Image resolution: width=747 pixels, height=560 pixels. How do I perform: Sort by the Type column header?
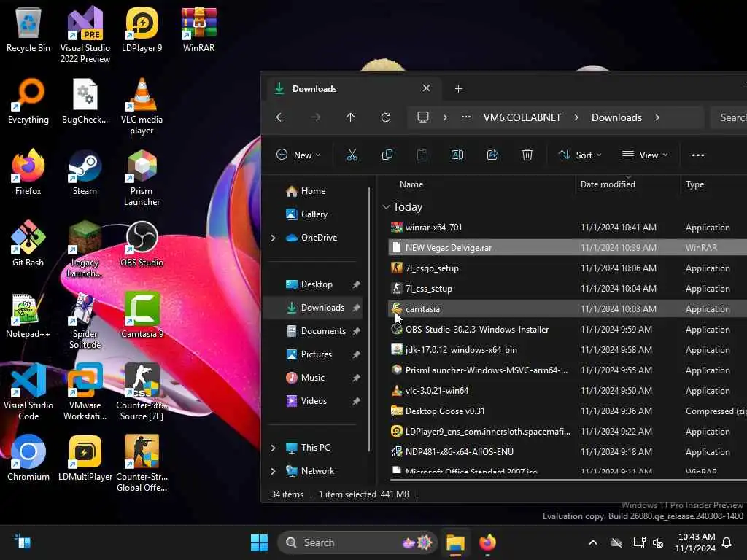click(x=713, y=184)
